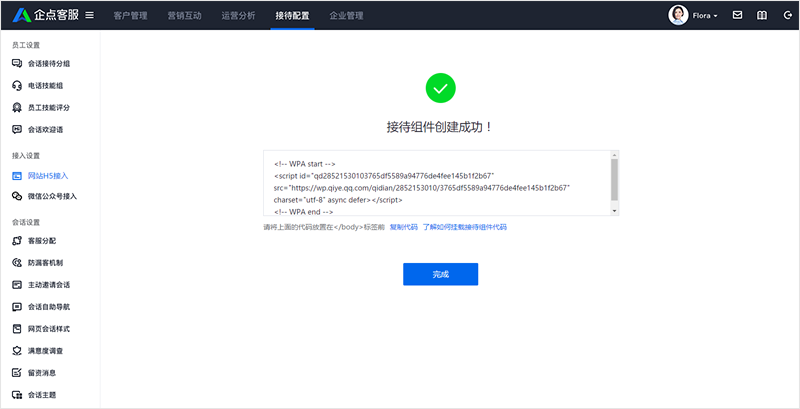Click the 网站H5接入 sidebar icon

(17, 176)
